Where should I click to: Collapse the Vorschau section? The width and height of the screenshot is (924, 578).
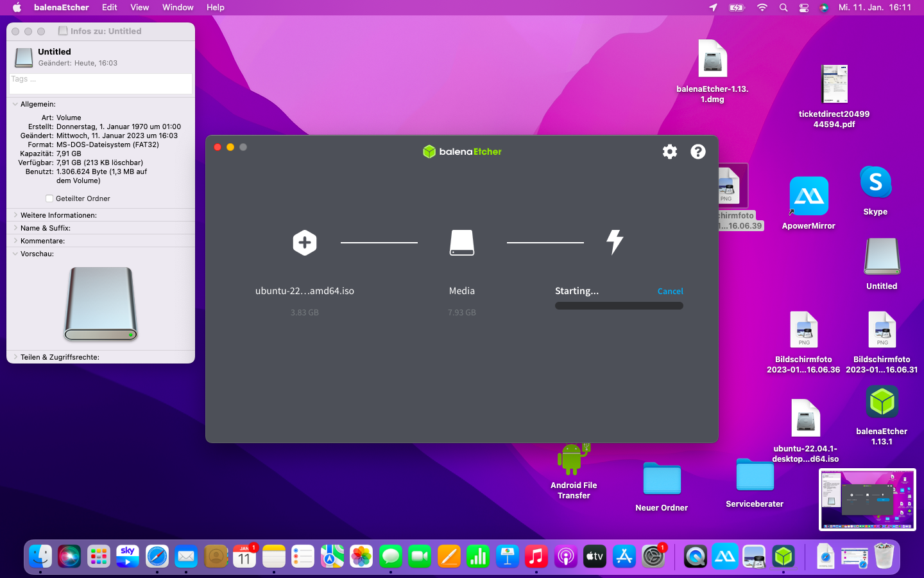tap(15, 254)
